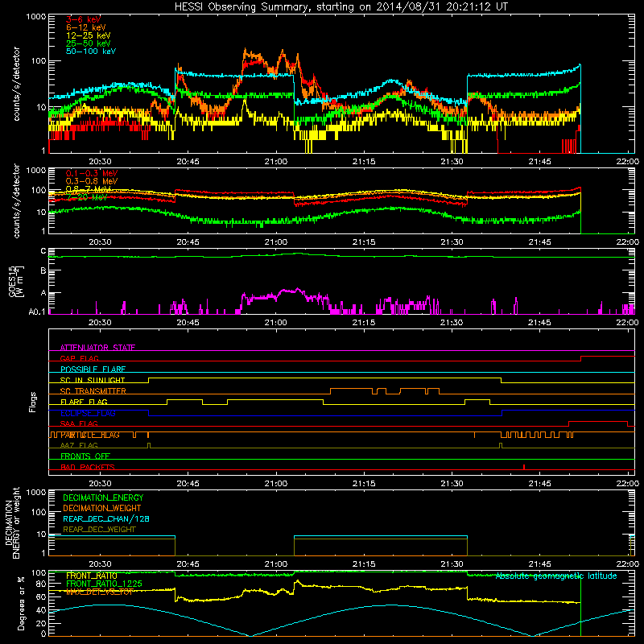Select the 7-20 MeV legend label
This screenshot has width=644, height=644.
87,197
